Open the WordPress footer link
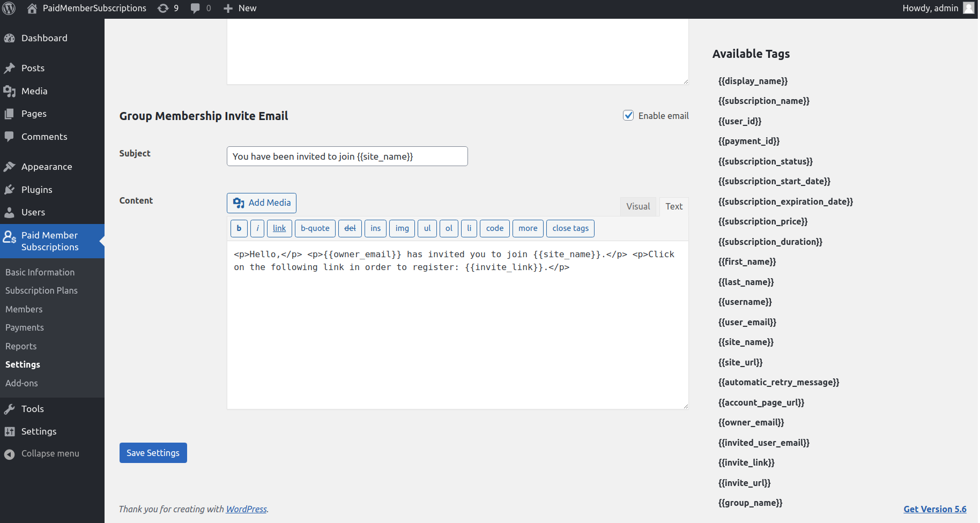This screenshot has height=523, width=980. tap(247, 509)
